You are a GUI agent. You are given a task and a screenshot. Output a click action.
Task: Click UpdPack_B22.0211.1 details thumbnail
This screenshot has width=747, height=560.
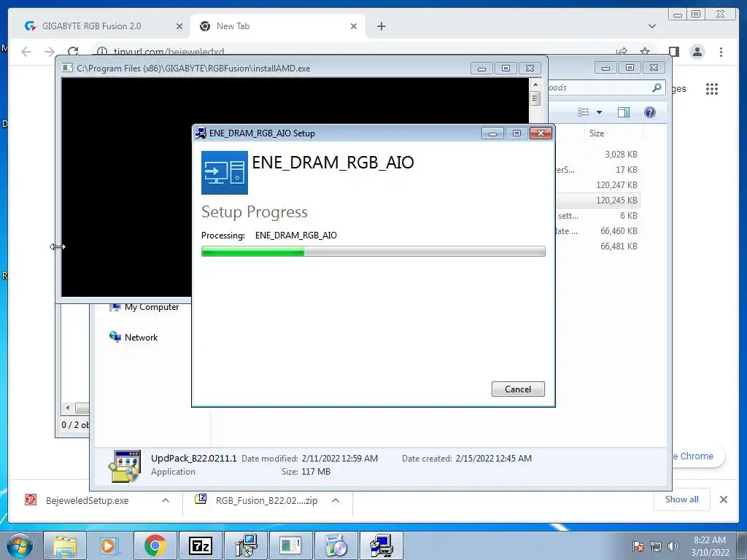click(x=124, y=466)
